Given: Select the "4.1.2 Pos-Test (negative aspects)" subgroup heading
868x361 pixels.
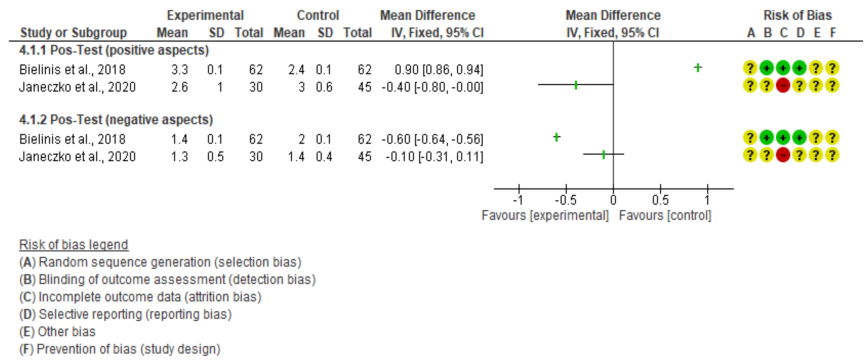Looking at the screenshot, I should click(x=116, y=120).
